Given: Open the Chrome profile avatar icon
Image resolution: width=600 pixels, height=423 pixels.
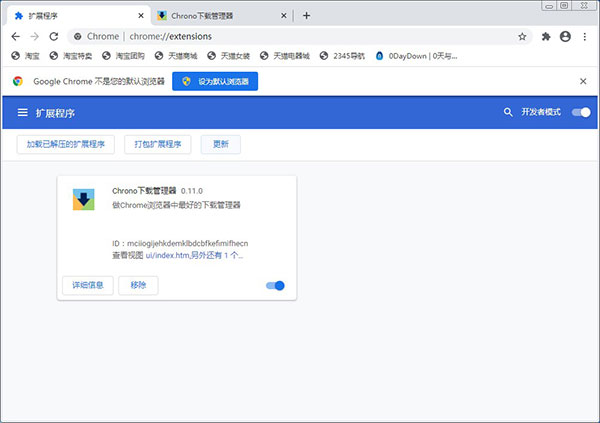Looking at the screenshot, I should (566, 36).
